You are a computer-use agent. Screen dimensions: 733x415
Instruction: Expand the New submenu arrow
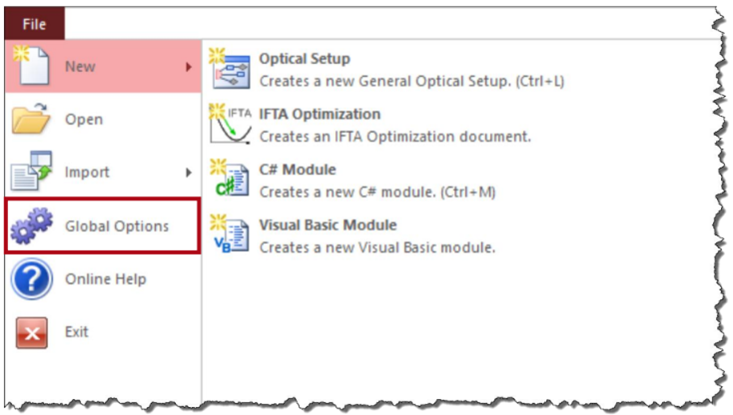click(x=188, y=67)
